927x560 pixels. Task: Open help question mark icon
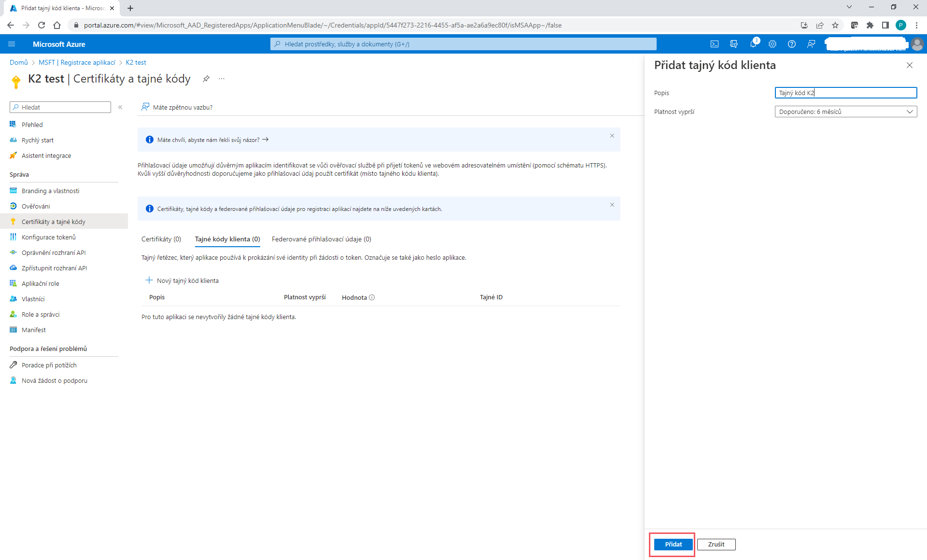[x=792, y=44]
